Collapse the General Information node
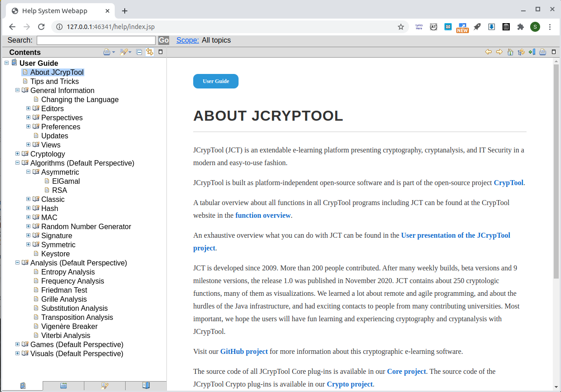Screen dimensions: 561x392 click(18, 90)
